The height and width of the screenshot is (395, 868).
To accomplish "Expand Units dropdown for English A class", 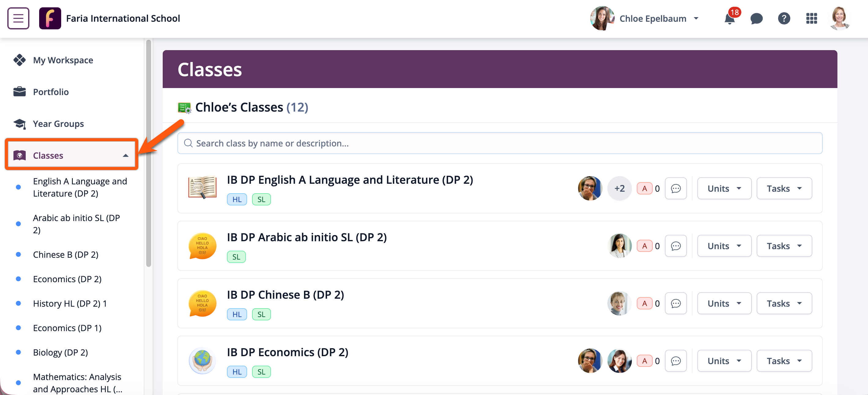I will coord(724,189).
